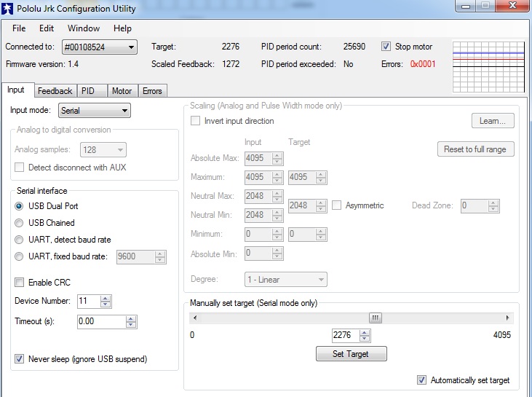Open the Connected to device dropdown

(100, 47)
